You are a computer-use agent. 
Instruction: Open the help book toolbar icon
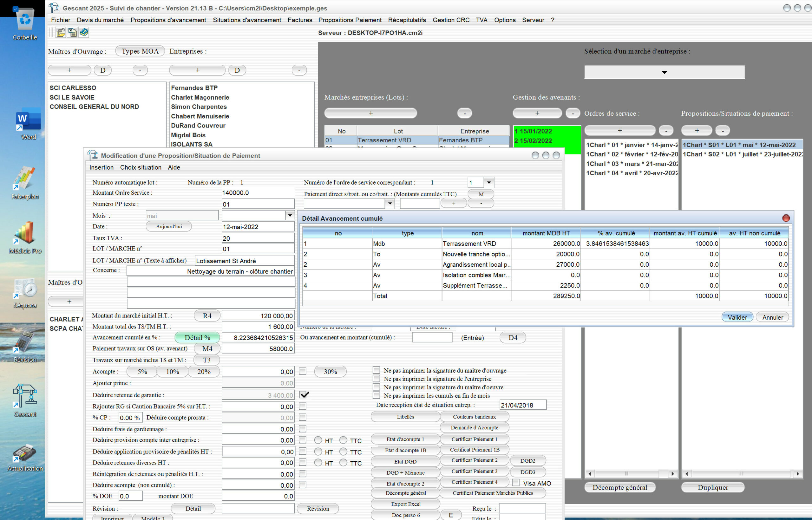84,32
